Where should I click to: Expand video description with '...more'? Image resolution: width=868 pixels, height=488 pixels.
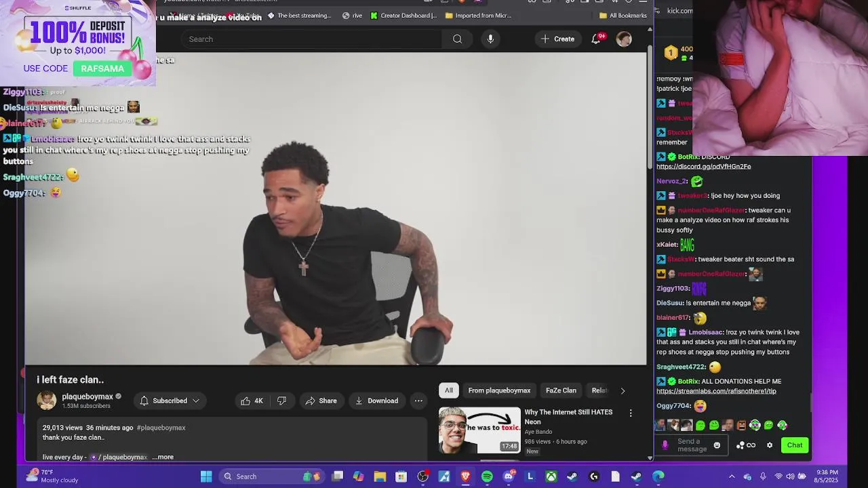[163, 457]
